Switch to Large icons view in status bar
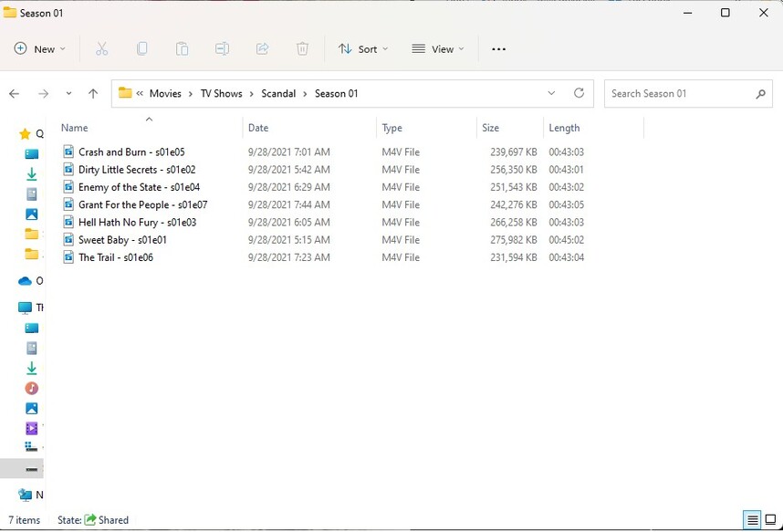The height and width of the screenshot is (532, 783). [770, 520]
